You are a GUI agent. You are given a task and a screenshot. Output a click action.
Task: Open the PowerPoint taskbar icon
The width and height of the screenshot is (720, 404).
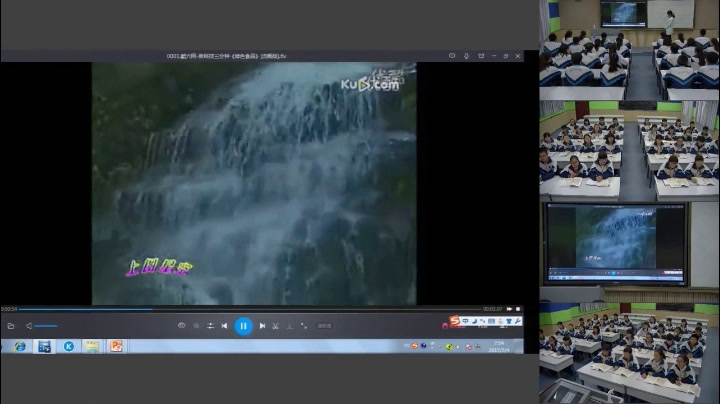[x=116, y=346]
